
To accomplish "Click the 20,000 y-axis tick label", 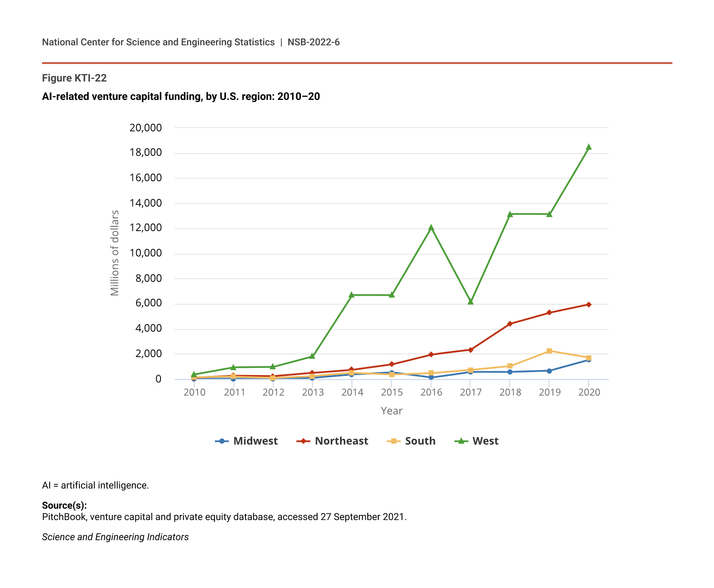I will (x=145, y=128).
